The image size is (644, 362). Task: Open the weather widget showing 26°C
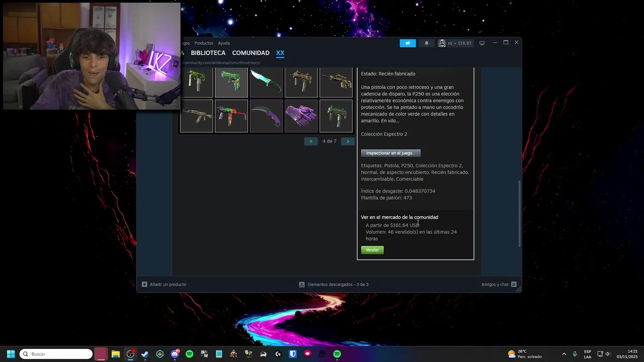click(525, 354)
